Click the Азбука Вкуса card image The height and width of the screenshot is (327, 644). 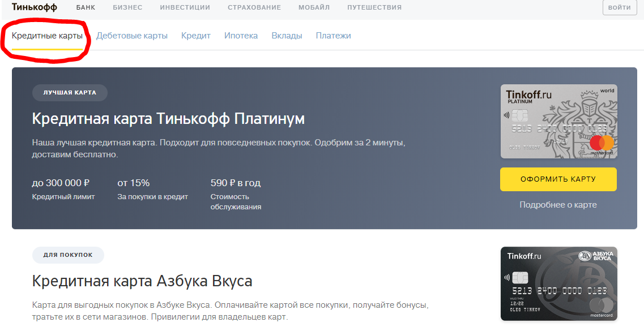(558, 283)
